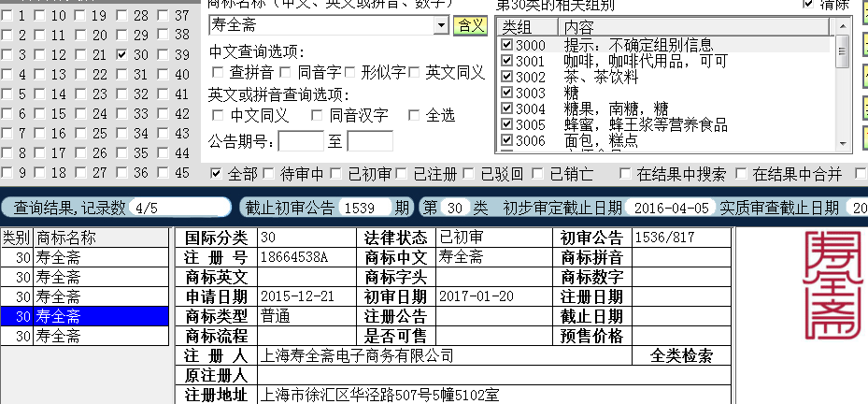The width and height of the screenshot is (868, 404).
Task: Click the 公告期号 end field
Action: click(370, 141)
